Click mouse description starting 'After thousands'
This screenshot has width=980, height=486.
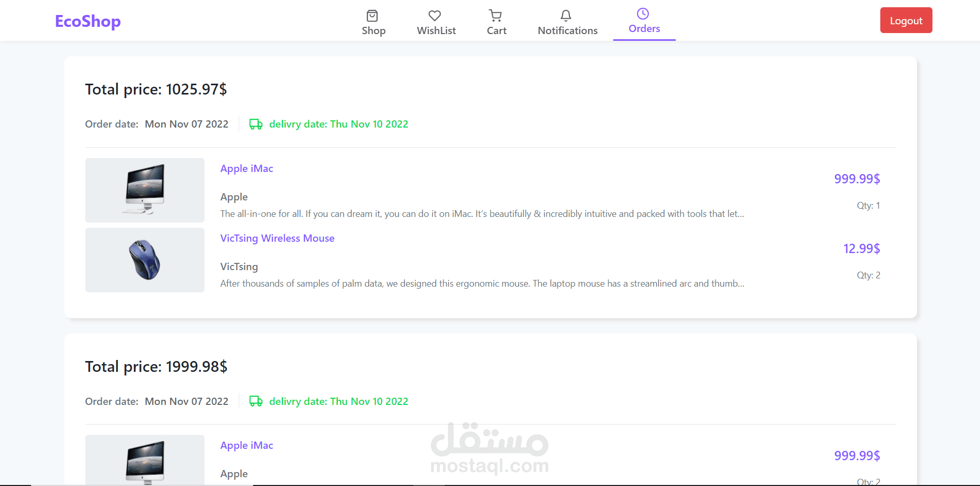pos(482,284)
